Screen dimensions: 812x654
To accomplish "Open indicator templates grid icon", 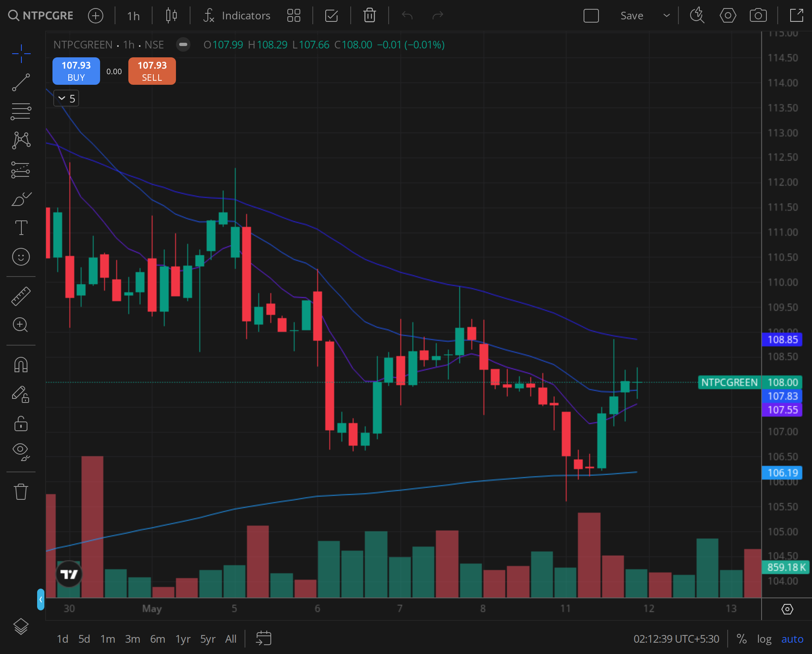I will click(294, 16).
